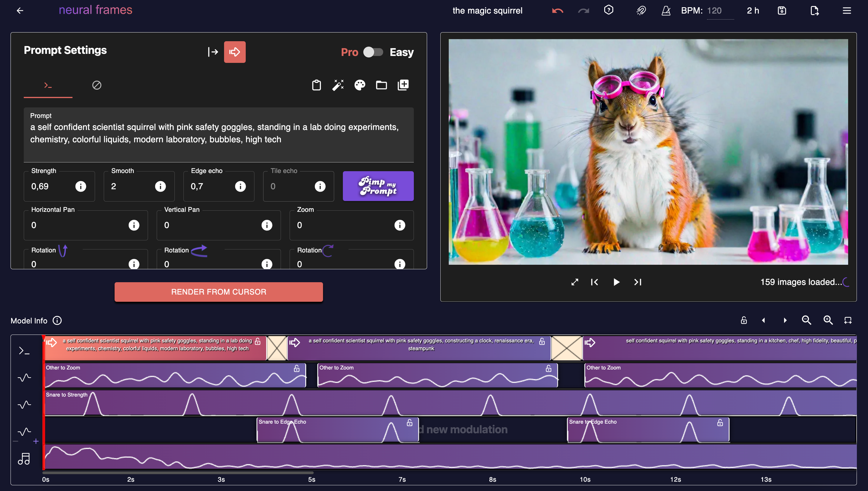Open the help dialog via question mark icon
Screen dimensions: 868x491
(x=608, y=10)
